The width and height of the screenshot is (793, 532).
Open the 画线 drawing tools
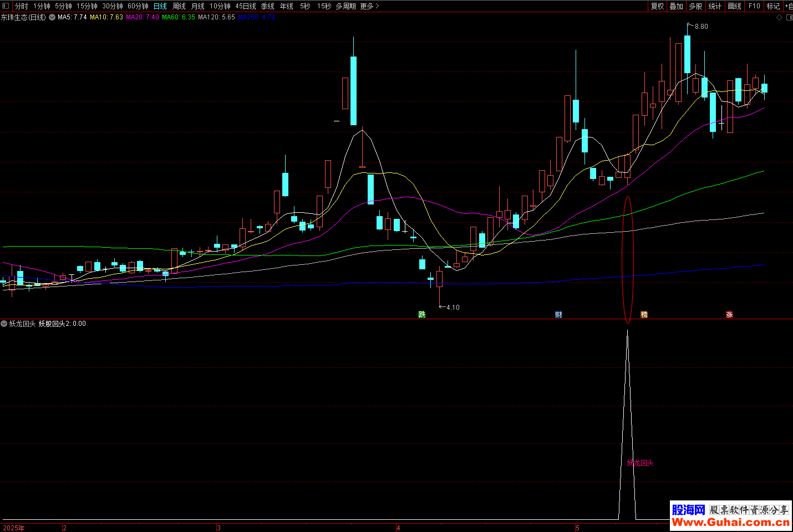pyautogui.click(x=735, y=6)
